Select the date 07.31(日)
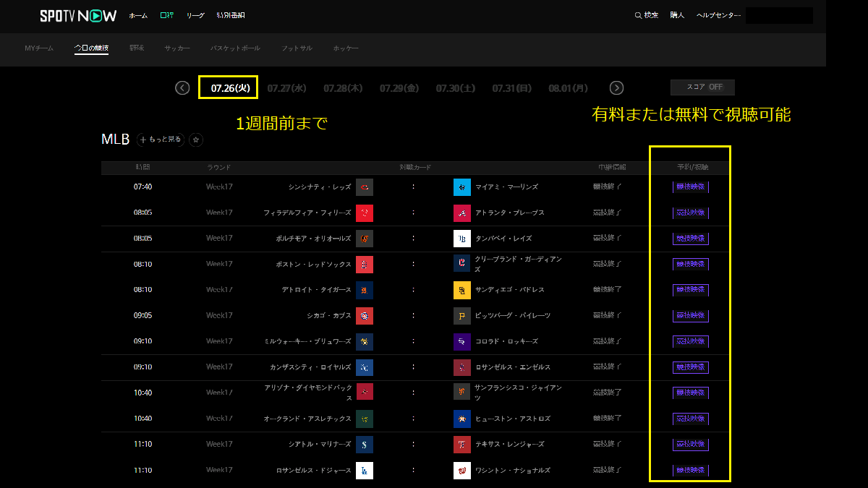This screenshot has width=868, height=488. (x=512, y=88)
